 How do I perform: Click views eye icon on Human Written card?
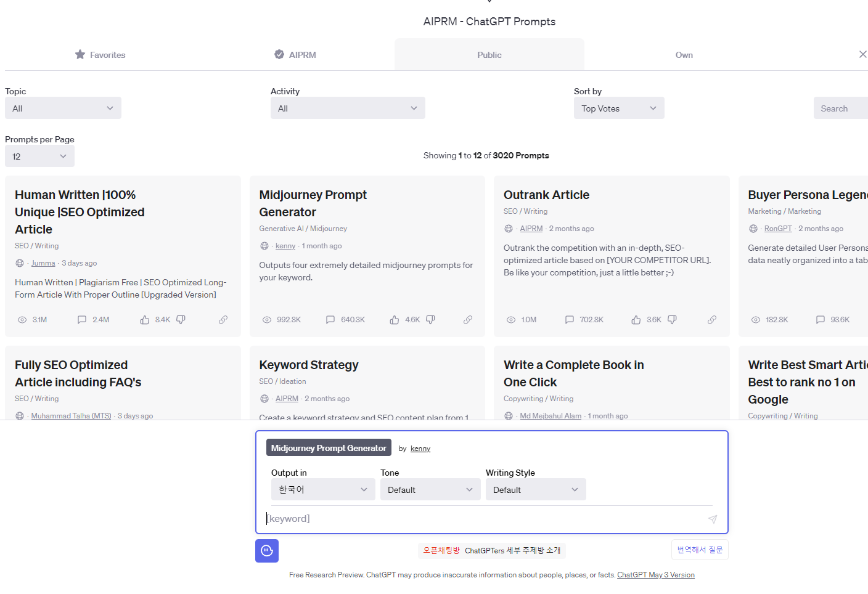coord(22,320)
